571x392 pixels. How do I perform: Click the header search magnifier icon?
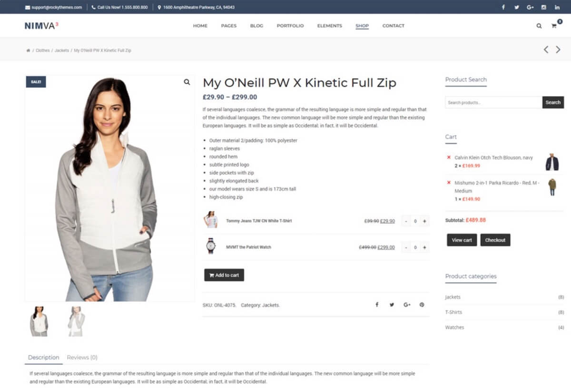tap(539, 26)
